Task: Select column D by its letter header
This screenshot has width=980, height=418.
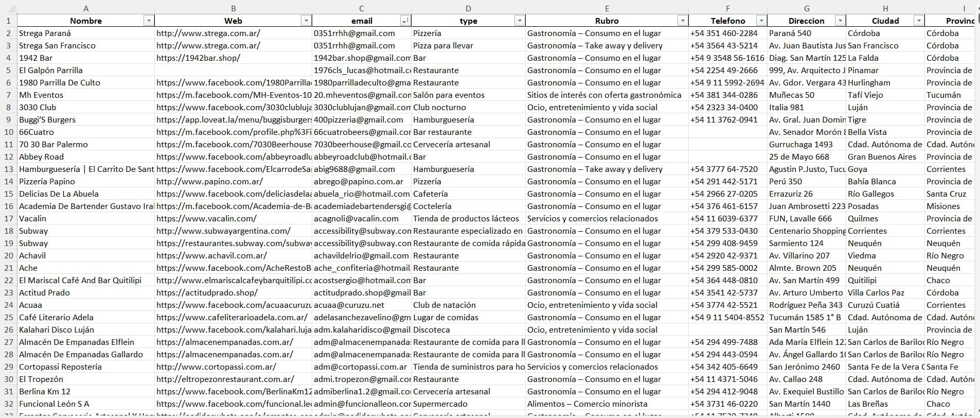Action: tap(468, 8)
